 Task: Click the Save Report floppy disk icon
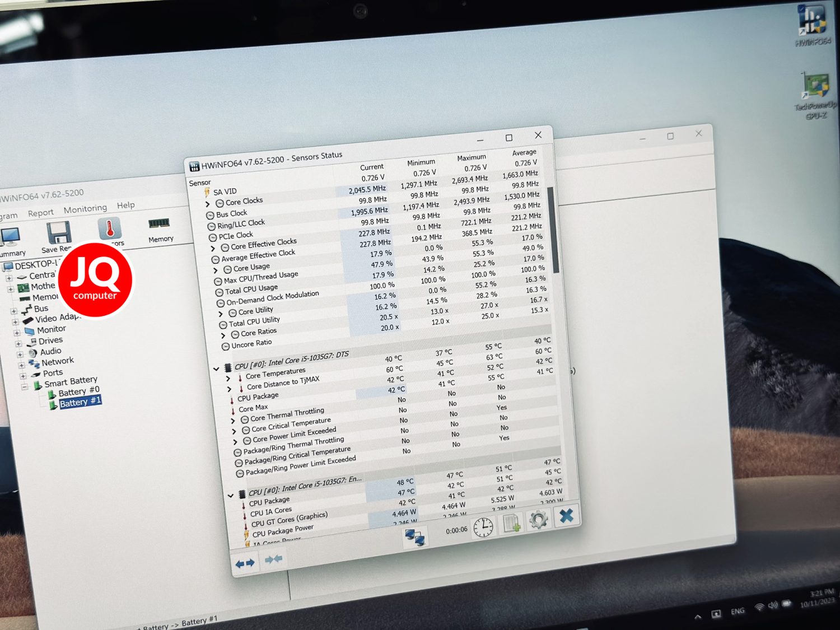click(58, 232)
